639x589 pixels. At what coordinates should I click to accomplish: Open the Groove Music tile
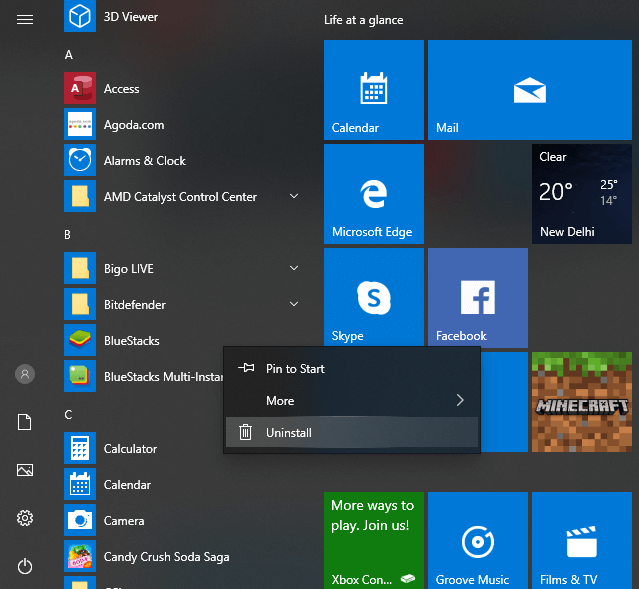point(478,540)
